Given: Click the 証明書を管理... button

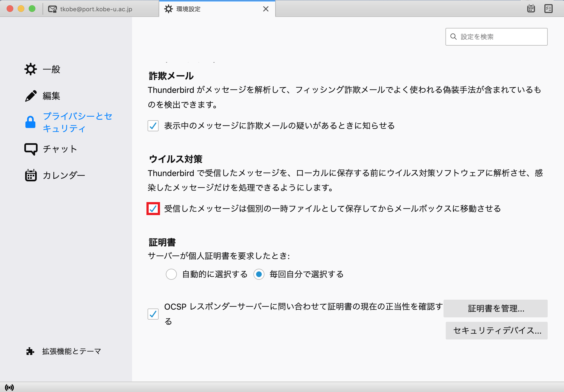Looking at the screenshot, I should (x=495, y=309).
